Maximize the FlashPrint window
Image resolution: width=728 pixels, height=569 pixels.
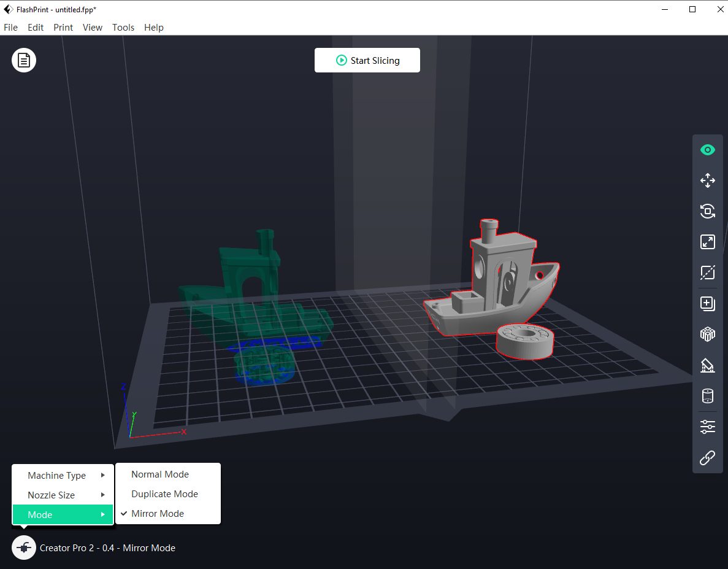point(692,9)
